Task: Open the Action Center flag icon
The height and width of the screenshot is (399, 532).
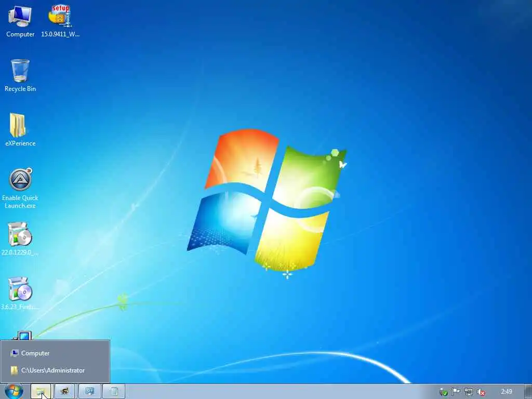Action: point(456,392)
